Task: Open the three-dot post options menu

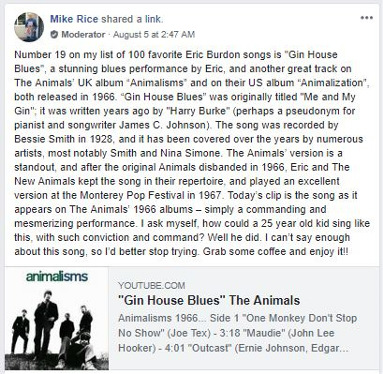Action: click(367, 18)
